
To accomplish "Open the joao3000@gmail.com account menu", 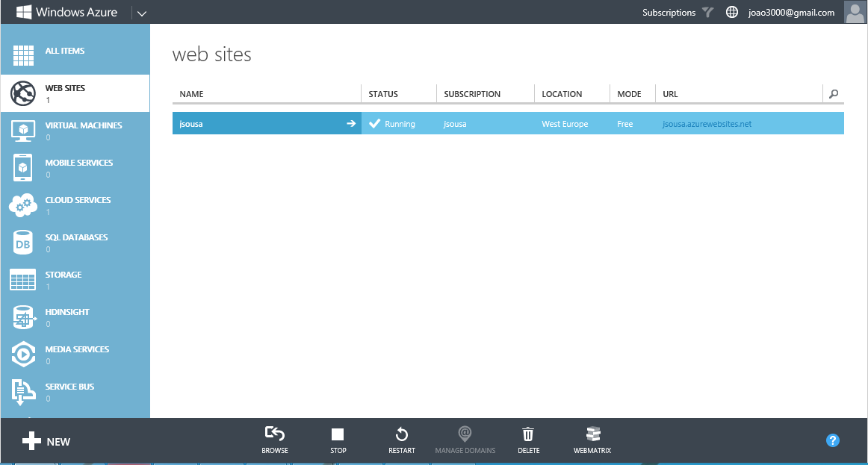I will [792, 12].
